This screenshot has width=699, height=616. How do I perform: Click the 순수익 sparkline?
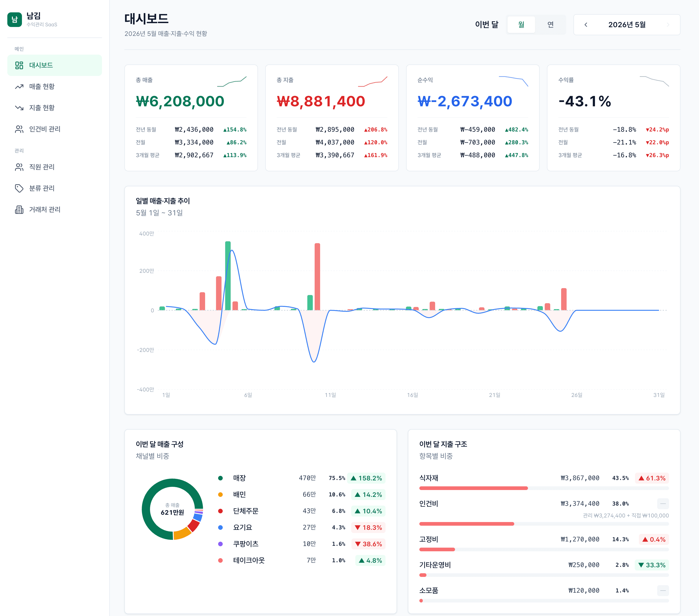pyautogui.click(x=514, y=81)
